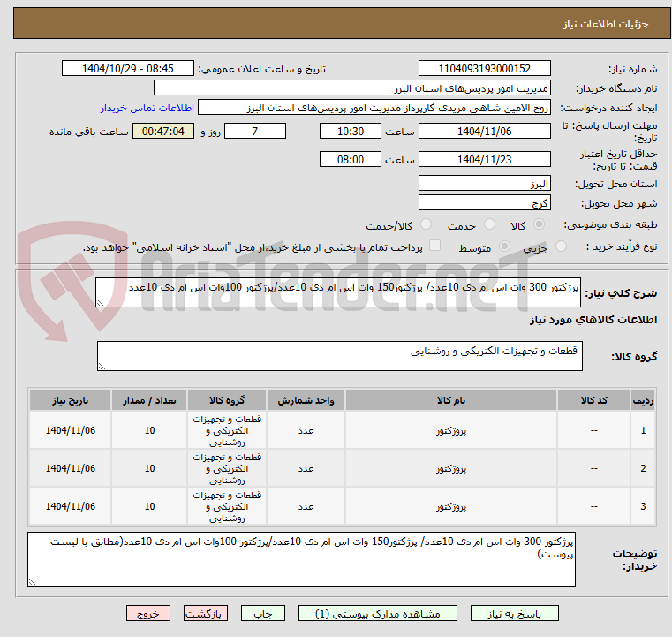672x637 pixels.
Task: Click the شرح کلی نیاز text area
Action: (x=338, y=292)
